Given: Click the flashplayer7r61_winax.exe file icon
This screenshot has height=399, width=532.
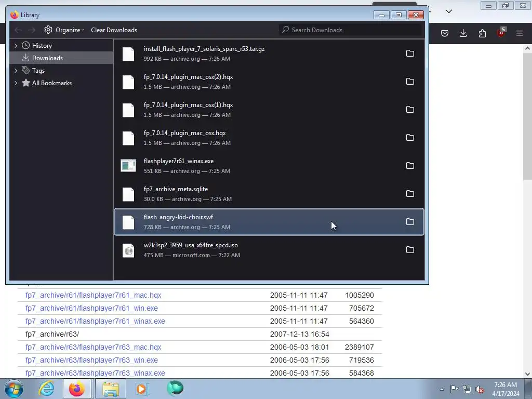Looking at the screenshot, I should coord(128,166).
